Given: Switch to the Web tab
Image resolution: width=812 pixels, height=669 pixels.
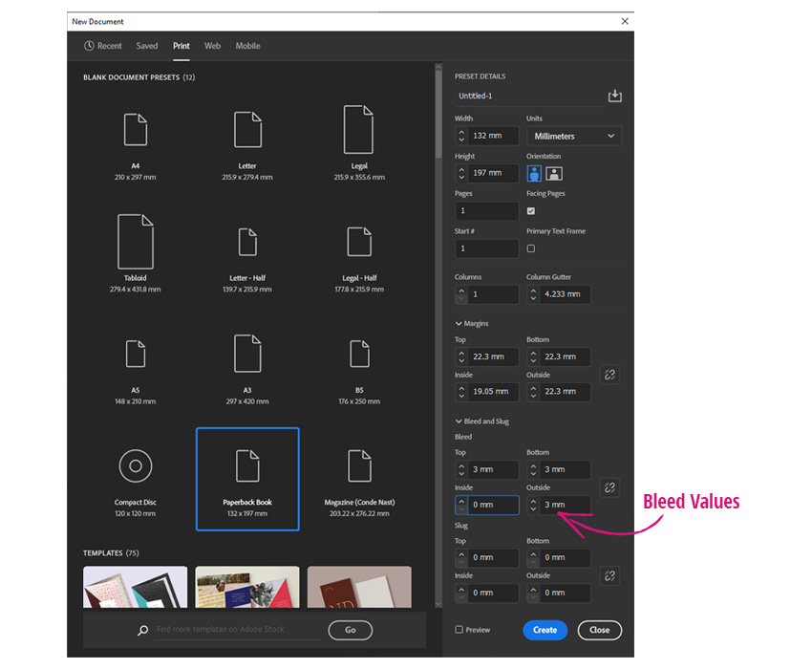Looking at the screenshot, I should [x=212, y=46].
